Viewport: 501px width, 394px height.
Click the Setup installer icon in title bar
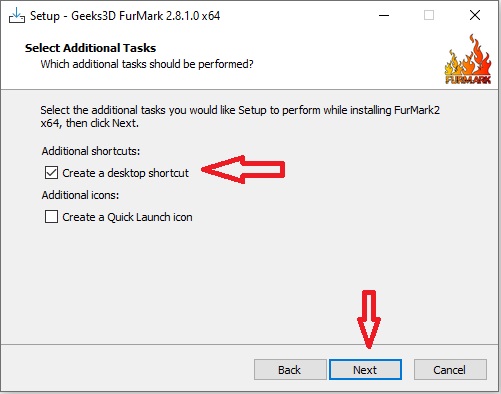(17, 15)
